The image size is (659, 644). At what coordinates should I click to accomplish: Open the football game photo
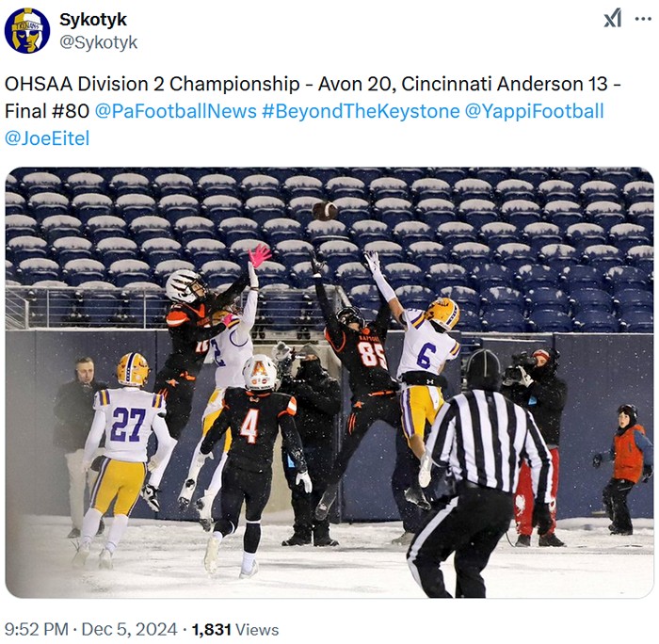329,382
